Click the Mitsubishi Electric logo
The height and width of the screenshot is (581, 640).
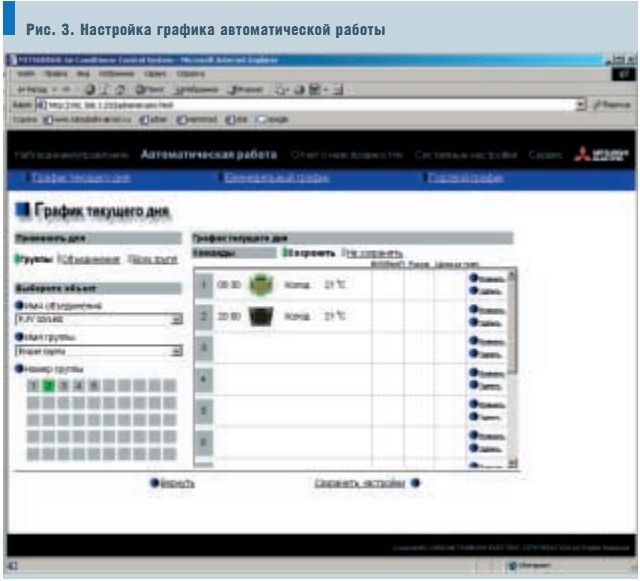pyautogui.click(x=603, y=155)
